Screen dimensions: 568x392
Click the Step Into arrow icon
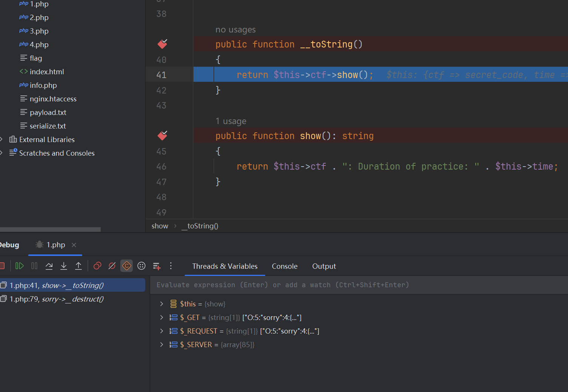[x=64, y=266]
